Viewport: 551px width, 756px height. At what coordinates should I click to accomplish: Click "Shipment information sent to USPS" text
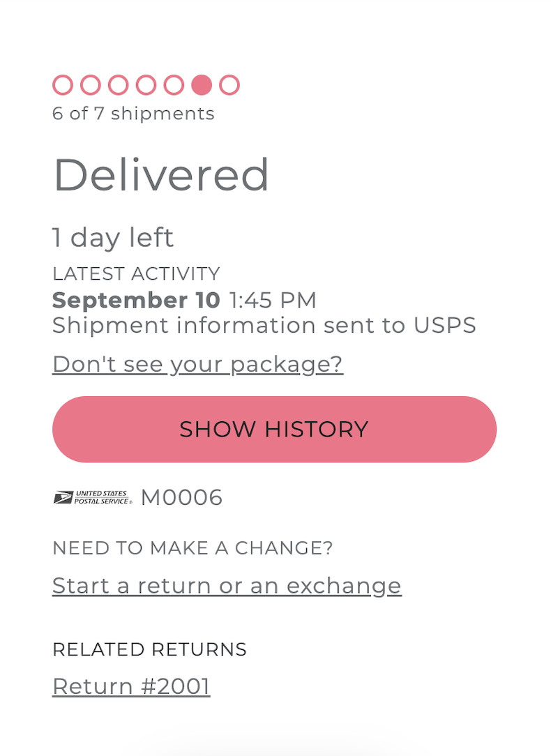coord(264,325)
